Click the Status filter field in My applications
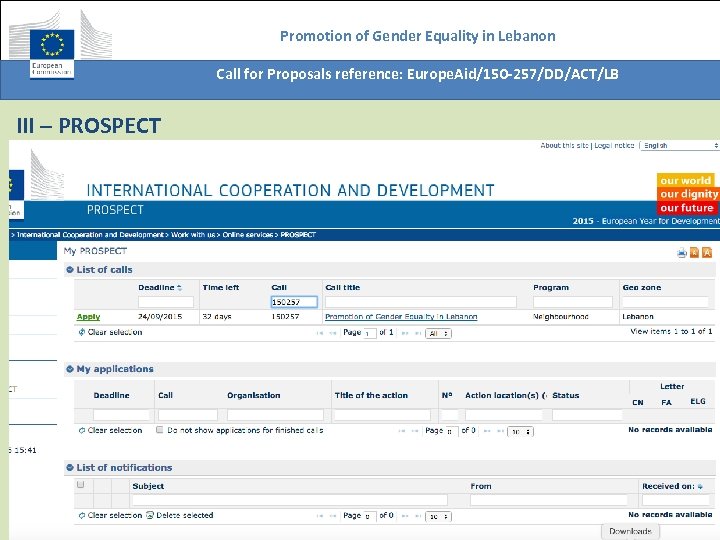Image resolution: width=720 pixels, height=540 pixels. [587, 415]
